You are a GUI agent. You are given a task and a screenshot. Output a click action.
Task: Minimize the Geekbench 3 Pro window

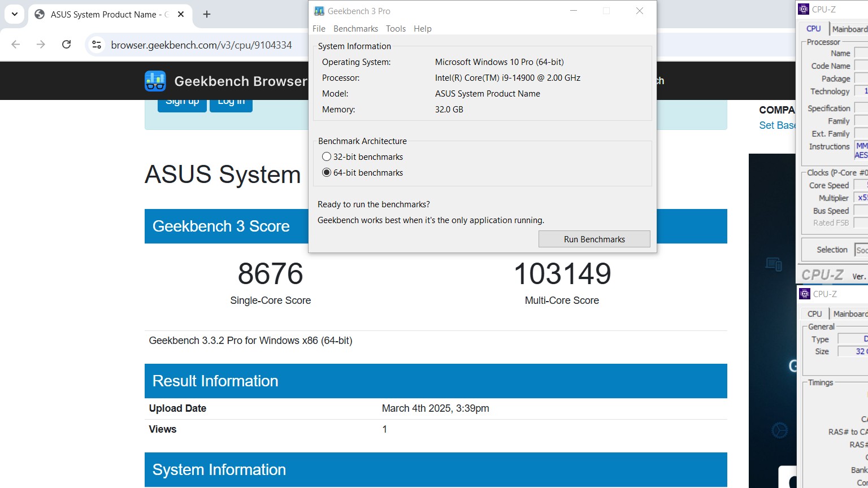[574, 11]
